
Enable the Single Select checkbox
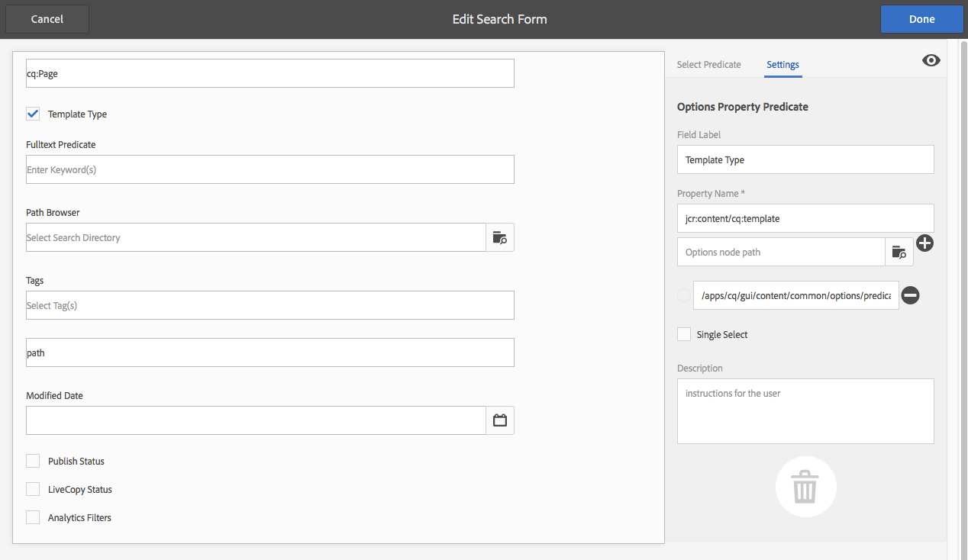click(x=684, y=334)
